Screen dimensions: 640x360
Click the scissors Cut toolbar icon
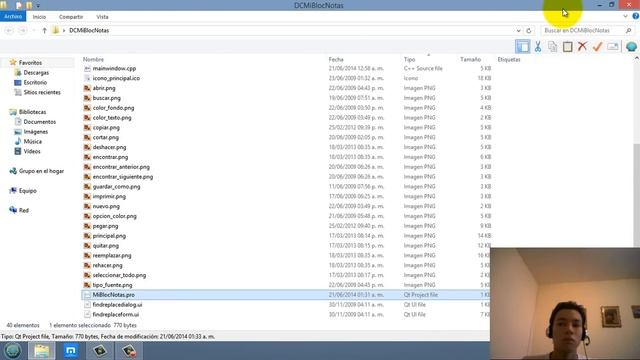(x=538, y=47)
